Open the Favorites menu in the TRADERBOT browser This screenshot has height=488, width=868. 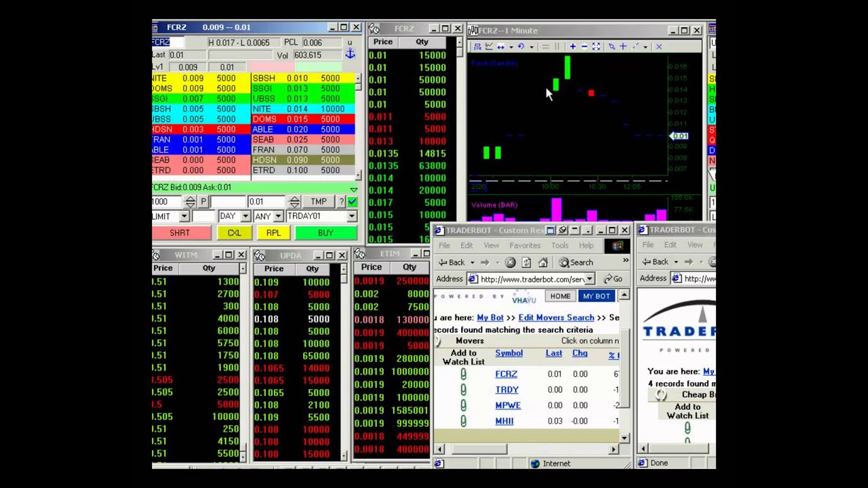point(525,245)
